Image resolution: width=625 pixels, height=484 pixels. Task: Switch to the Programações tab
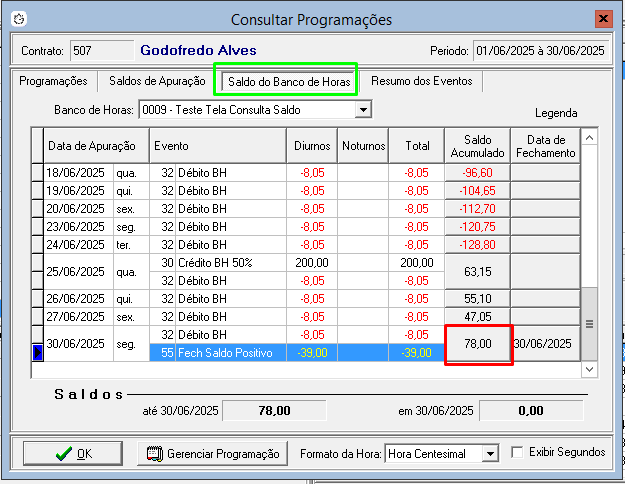coord(53,81)
